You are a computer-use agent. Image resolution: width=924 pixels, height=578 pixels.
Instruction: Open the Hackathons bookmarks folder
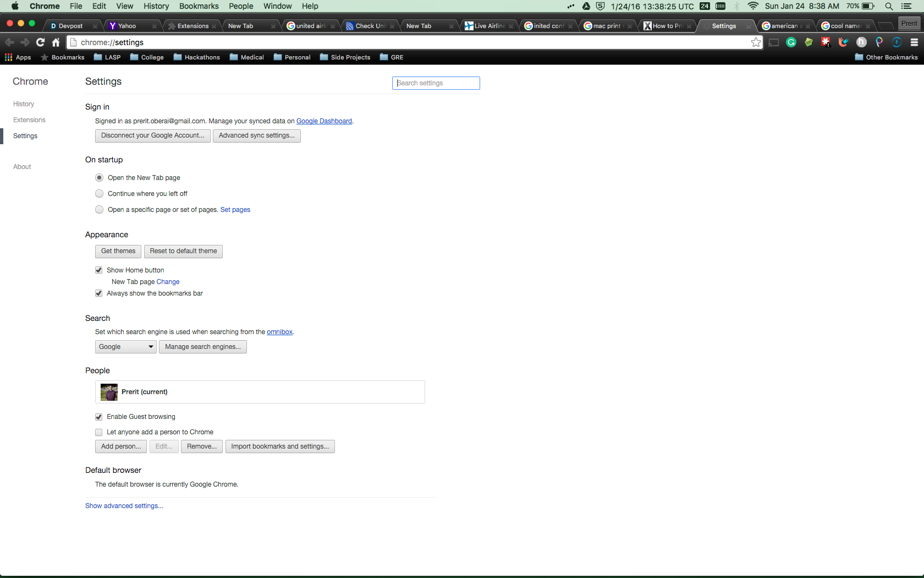click(196, 57)
